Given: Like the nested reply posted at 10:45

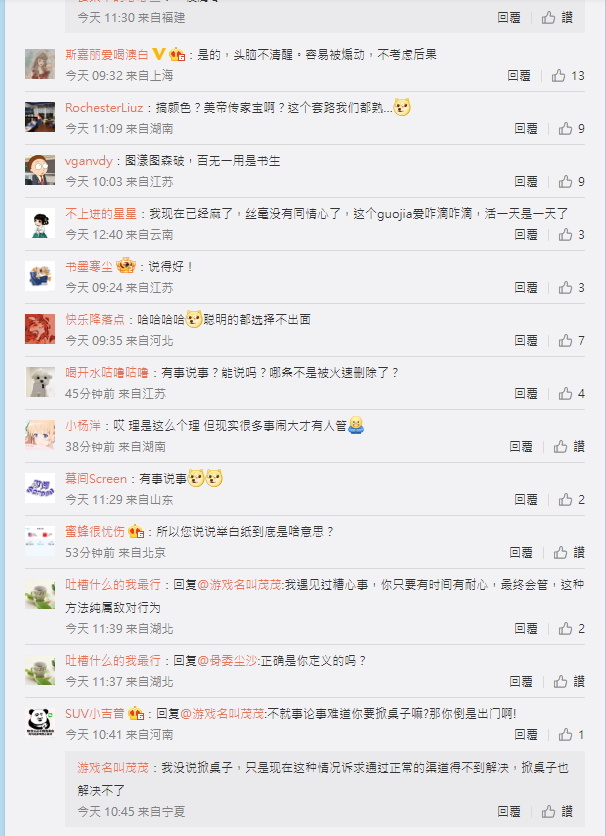Looking at the screenshot, I should click(557, 811).
